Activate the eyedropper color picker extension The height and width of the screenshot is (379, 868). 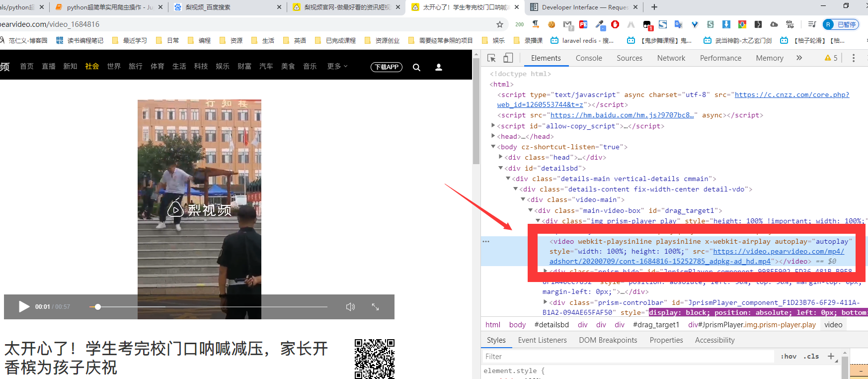pos(600,24)
